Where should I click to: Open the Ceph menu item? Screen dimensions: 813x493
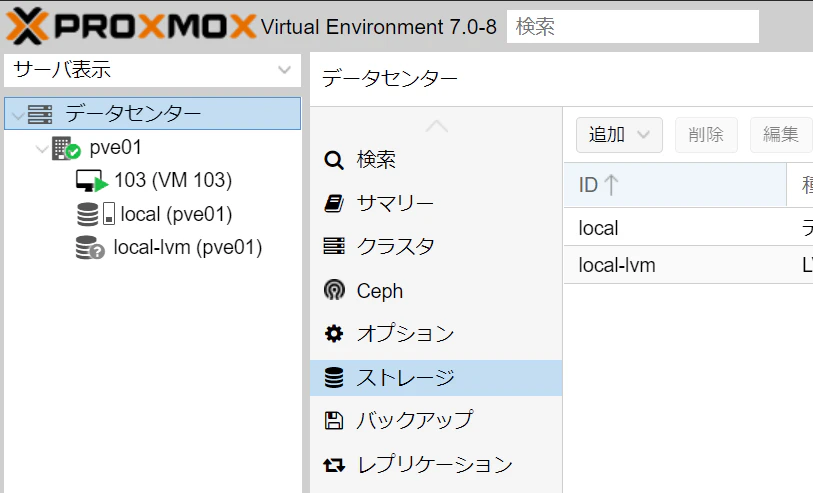(x=436, y=291)
